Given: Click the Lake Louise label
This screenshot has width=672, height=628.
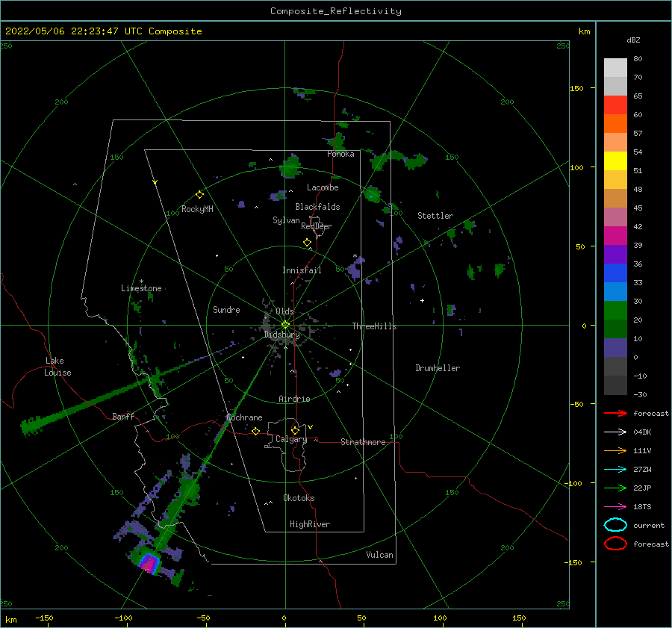Looking at the screenshot, I should (57, 367).
